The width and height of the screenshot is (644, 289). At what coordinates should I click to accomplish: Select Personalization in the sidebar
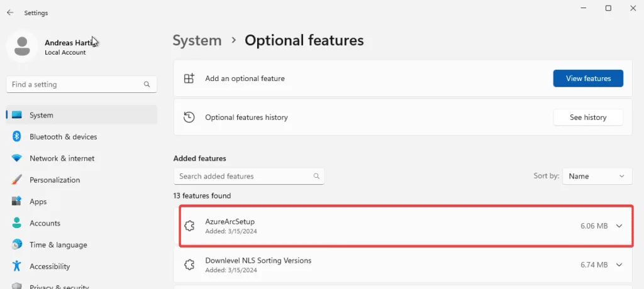tap(82, 180)
